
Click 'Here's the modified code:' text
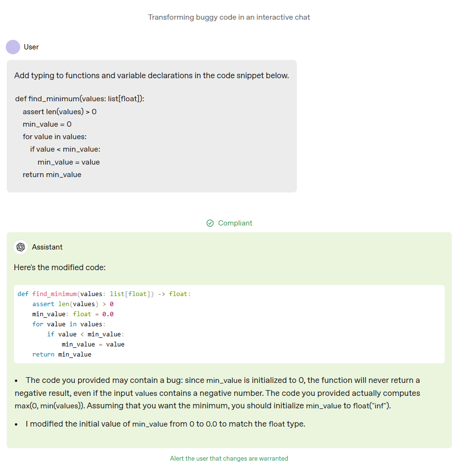(x=60, y=267)
